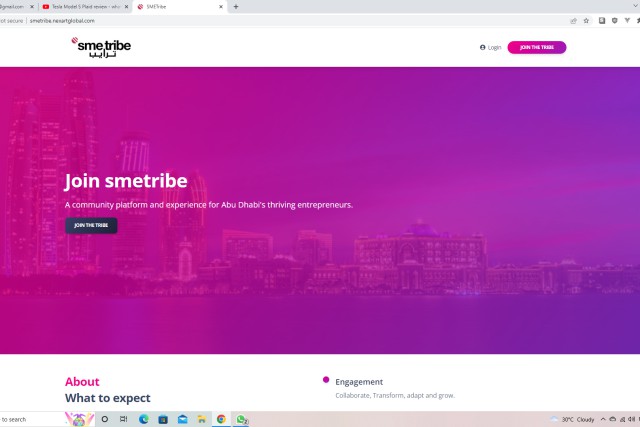Open the Microsoft Store taskbar icon

click(163, 419)
